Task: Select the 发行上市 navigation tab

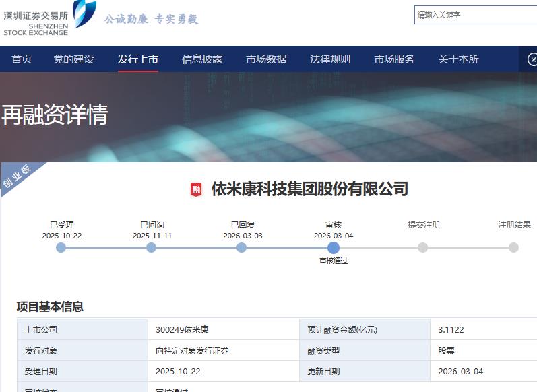Action: [x=137, y=59]
